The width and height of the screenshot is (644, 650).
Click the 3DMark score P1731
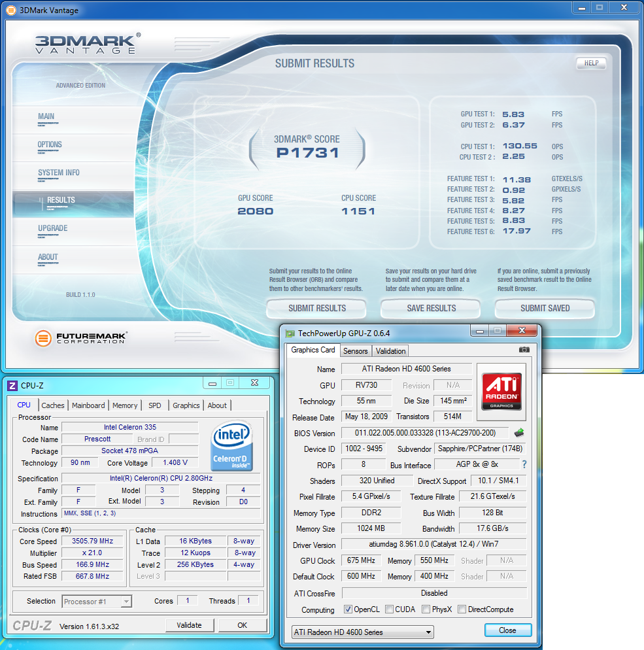[308, 152]
